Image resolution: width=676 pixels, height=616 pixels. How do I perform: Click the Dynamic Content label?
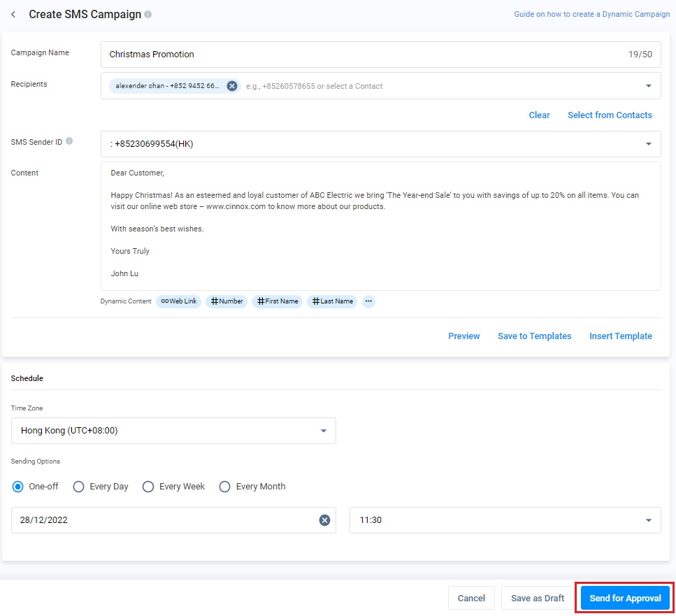pos(125,301)
